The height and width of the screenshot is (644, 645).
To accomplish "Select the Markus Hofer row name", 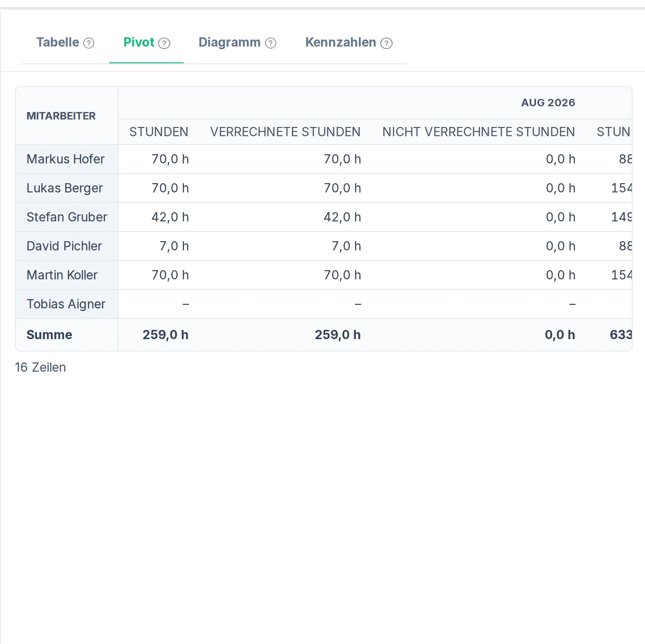I will (x=65, y=159).
